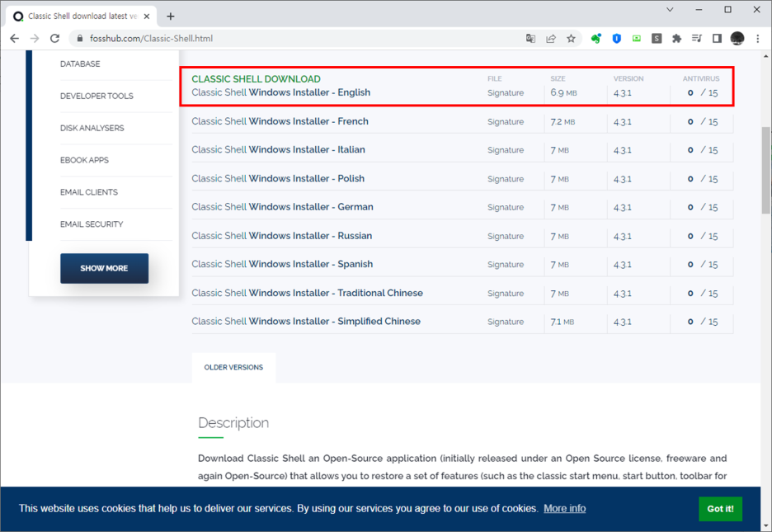772x532 pixels.
Task: Open the tab search chevron
Action: tap(670, 9)
